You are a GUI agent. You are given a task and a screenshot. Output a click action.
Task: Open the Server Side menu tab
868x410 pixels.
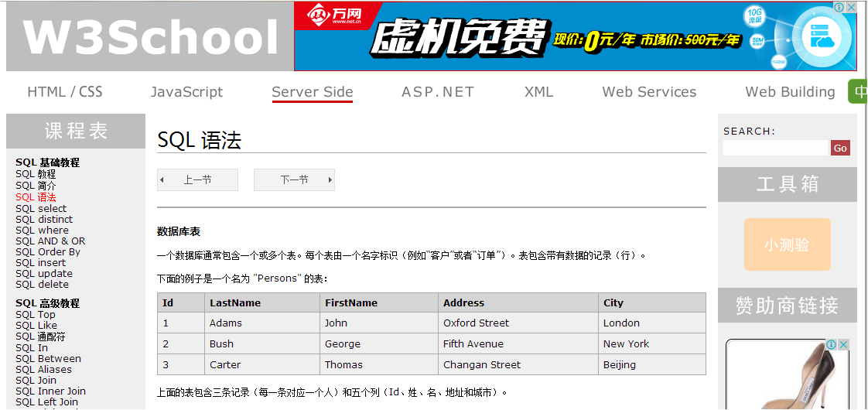(x=313, y=92)
